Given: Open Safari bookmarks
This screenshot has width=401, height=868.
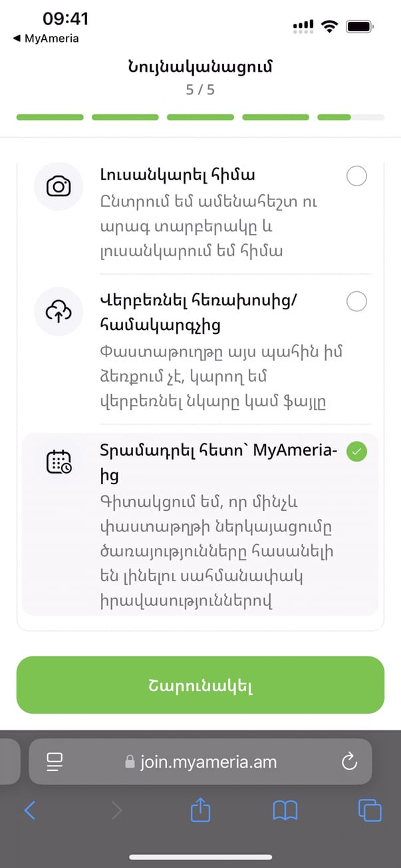Looking at the screenshot, I should click(x=285, y=810).
